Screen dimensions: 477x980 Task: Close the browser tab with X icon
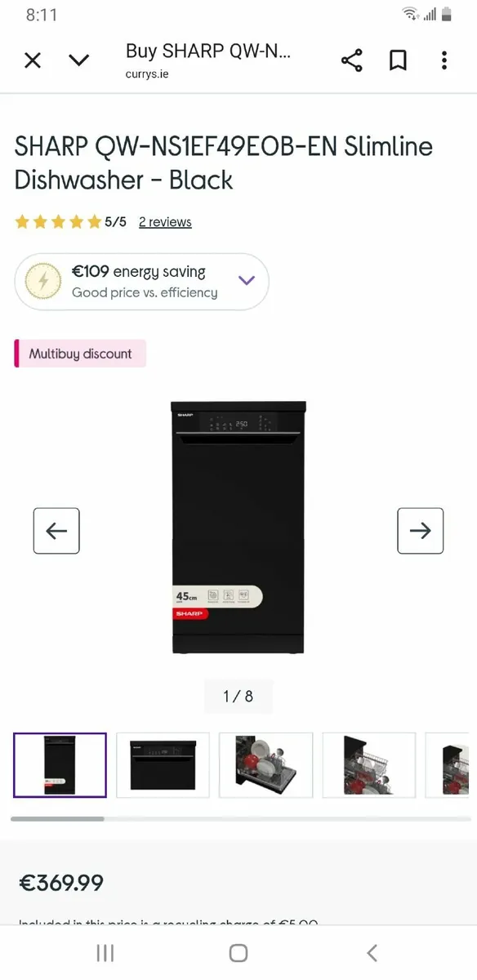pos(33,60)
